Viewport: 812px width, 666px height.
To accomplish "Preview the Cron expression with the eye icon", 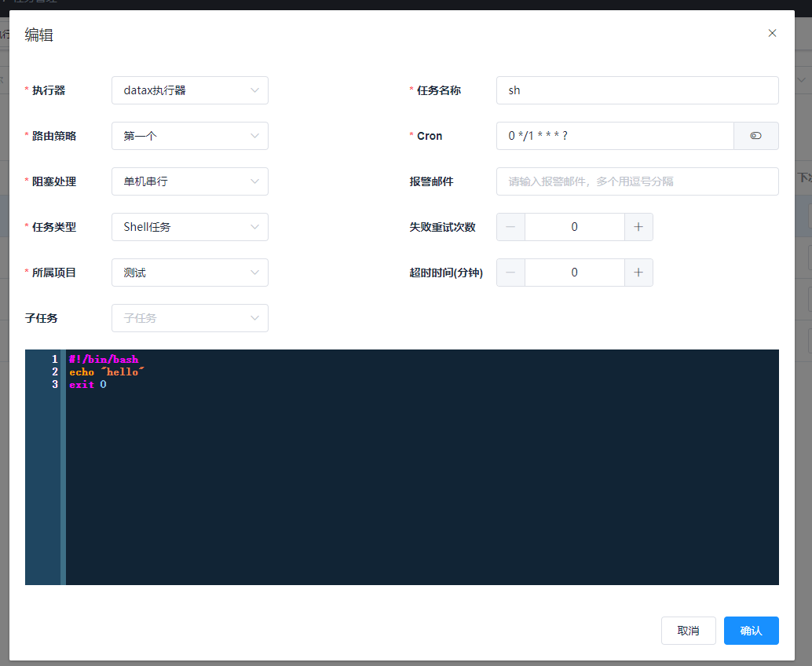I will (x=755, y=135).
